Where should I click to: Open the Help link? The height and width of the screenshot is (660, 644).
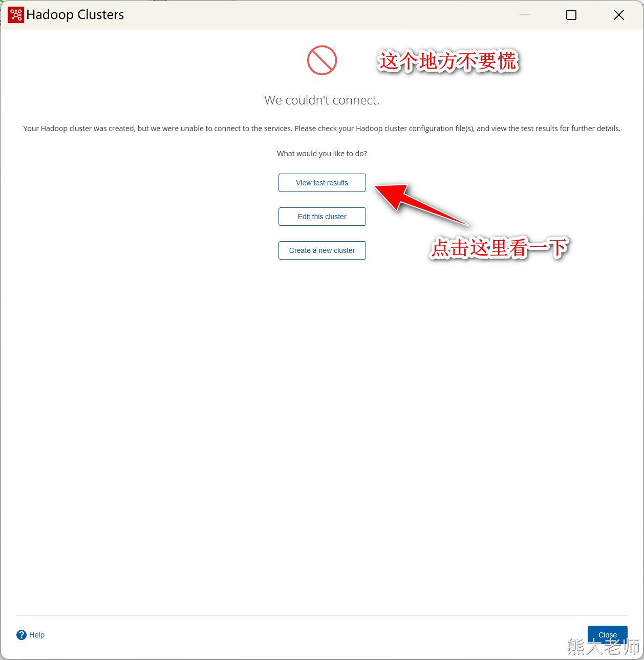tap(37, 635)
